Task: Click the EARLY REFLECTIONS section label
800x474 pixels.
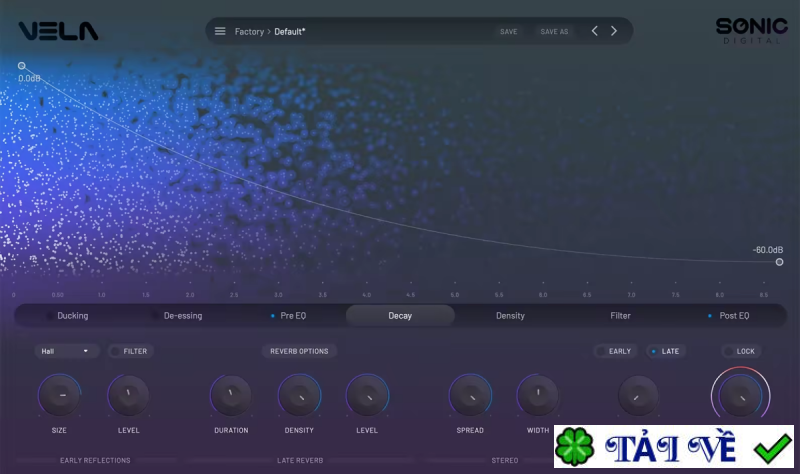Action: pos(95,460)
